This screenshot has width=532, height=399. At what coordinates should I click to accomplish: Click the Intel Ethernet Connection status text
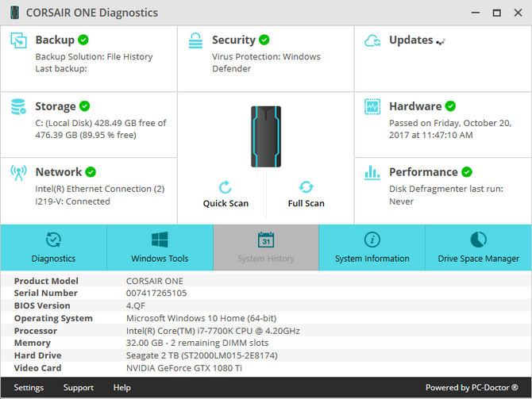(x=100, y=195)
